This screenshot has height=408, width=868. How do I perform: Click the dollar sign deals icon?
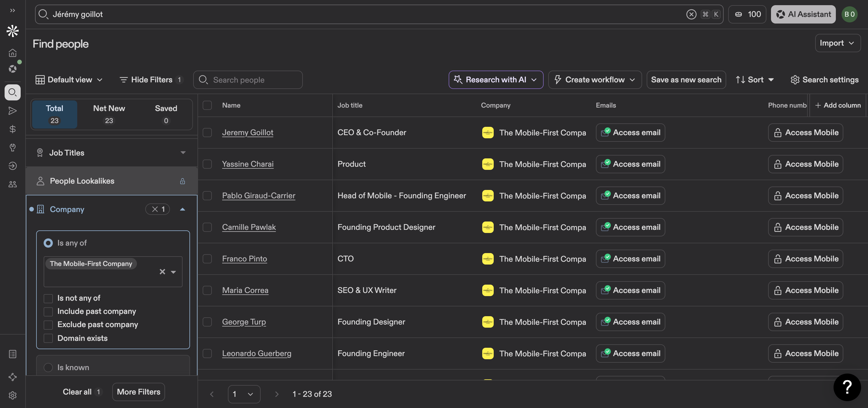click(x=12, y=129)
